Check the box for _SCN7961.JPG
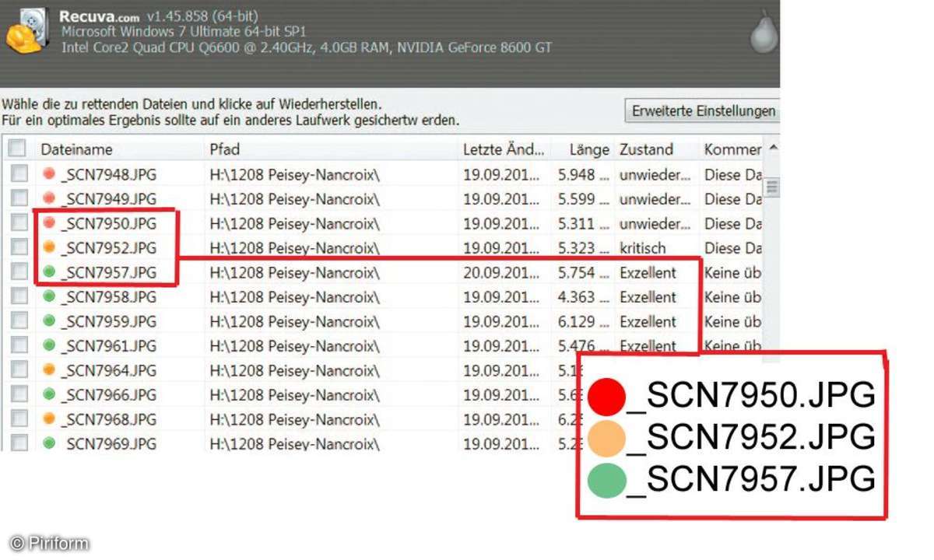 [19, 345]
